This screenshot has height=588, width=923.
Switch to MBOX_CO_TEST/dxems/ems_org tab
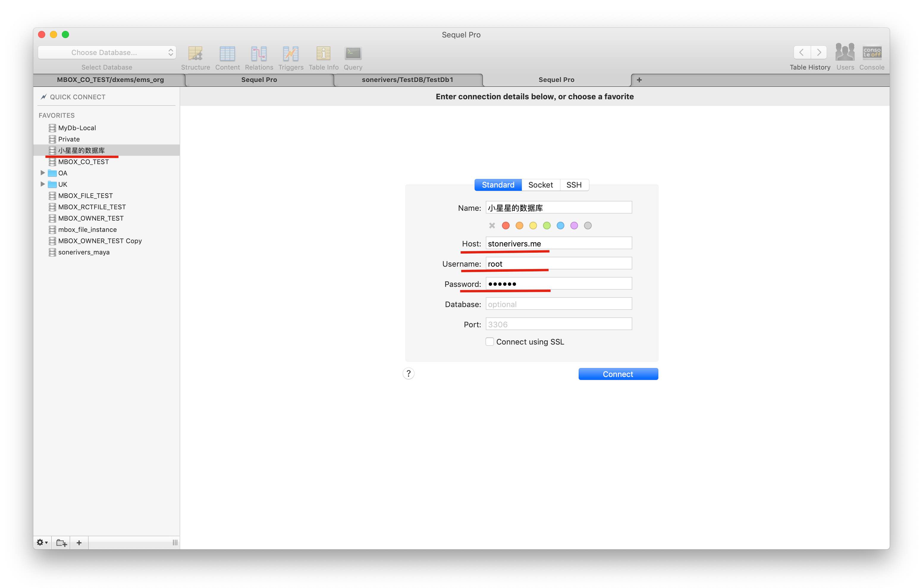pyautogui.click(x=110, y=80)
